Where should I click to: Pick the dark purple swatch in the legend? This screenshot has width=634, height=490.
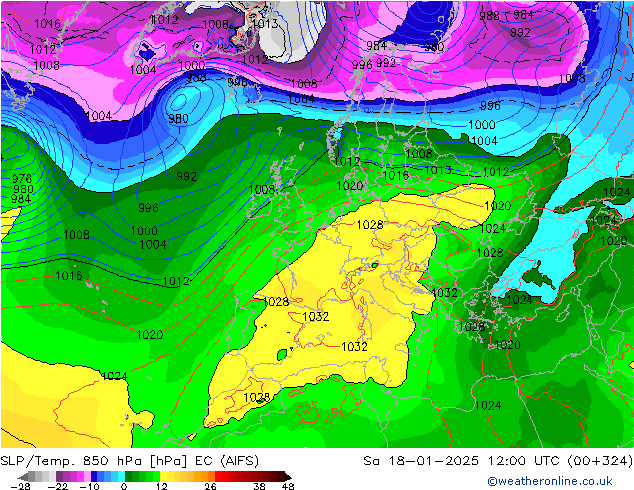[x=59, y=476]
